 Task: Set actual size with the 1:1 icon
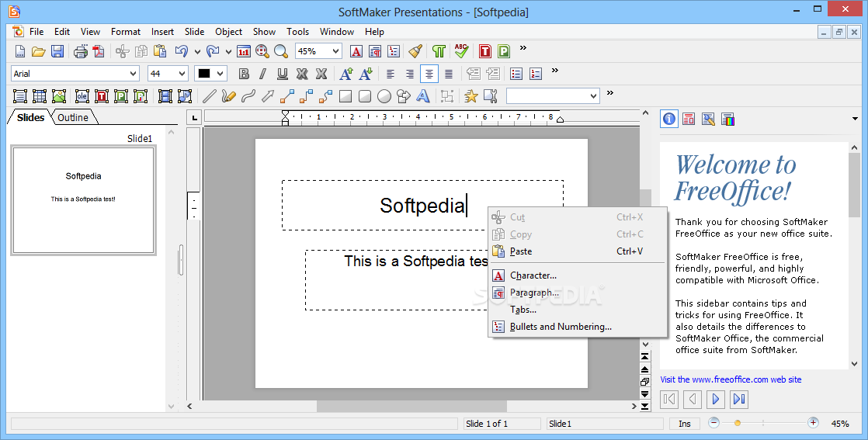(x=244, y=51)
